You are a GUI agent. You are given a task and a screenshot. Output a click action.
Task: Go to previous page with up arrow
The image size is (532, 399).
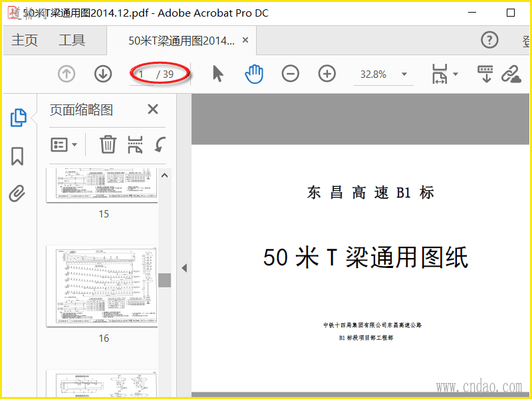point(66,74)
